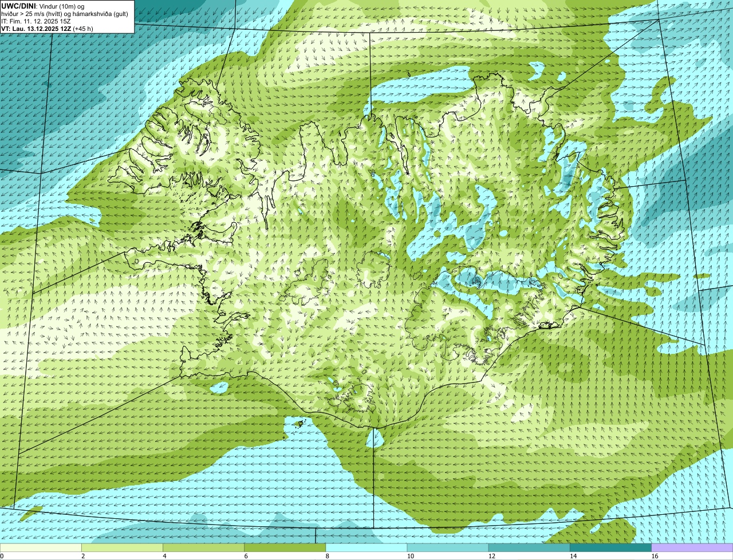Click the "IT: Fim. 11. 12. 2025 15Z" line
Image resolution: width=733 pixels, height=560 pixels.
click(36, 21)
